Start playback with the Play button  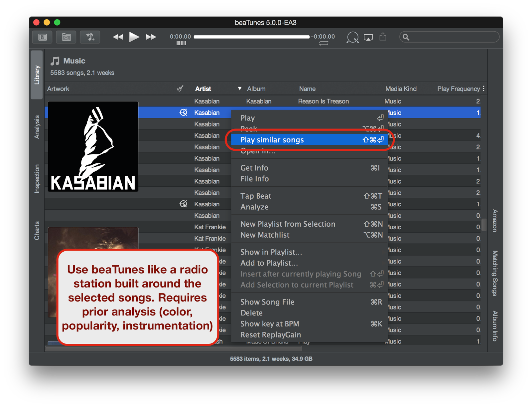coord(134,37)
